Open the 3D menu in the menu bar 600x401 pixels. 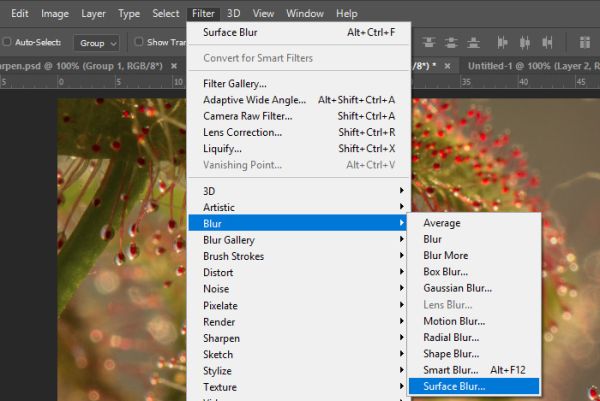pyautogui.click(x=233, y=14)
